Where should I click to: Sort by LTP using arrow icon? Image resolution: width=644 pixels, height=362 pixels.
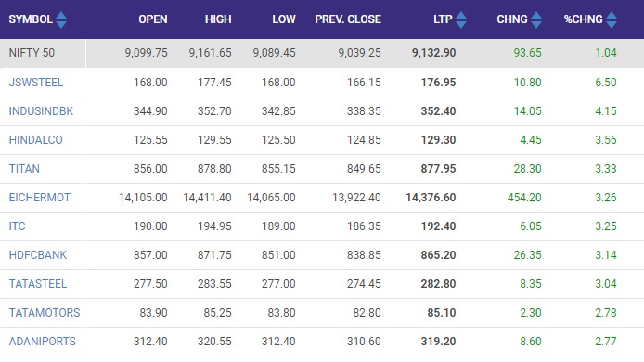click(x=461, y=19)
